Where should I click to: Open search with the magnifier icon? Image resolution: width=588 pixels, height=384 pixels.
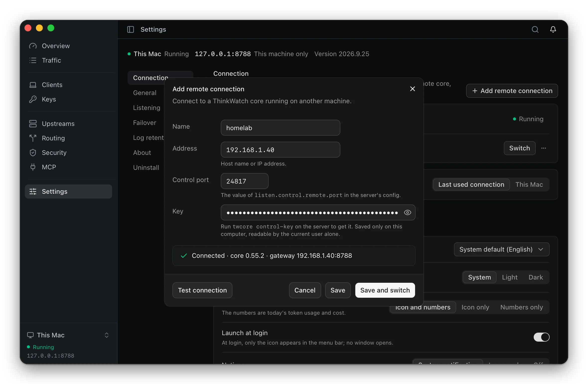tap(535, 29)
